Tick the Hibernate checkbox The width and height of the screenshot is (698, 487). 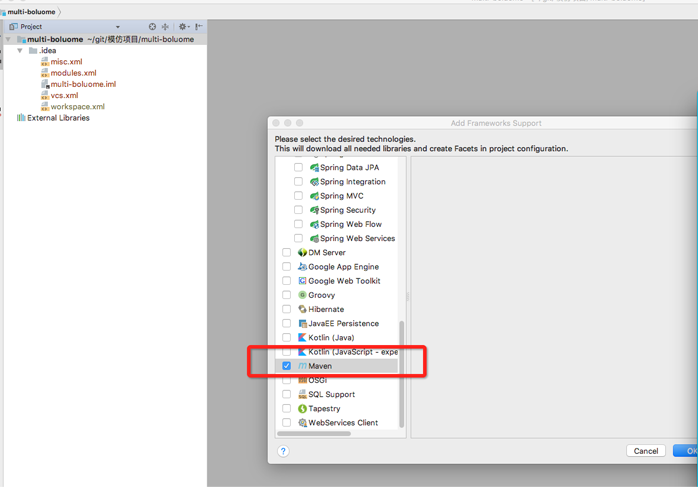[287, 309]
